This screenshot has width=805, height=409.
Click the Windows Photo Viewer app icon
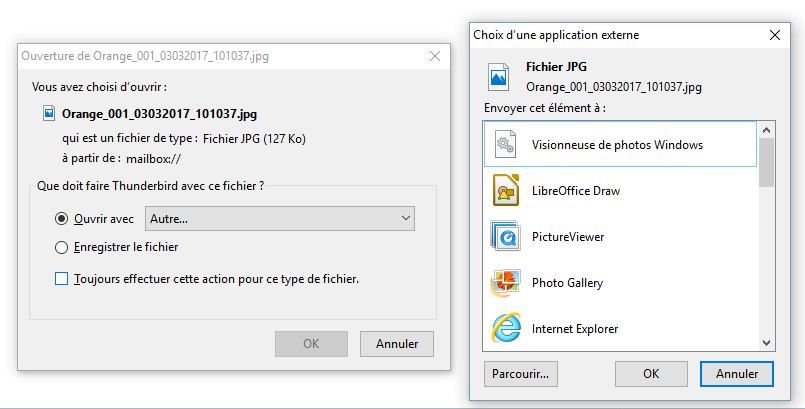506,145
